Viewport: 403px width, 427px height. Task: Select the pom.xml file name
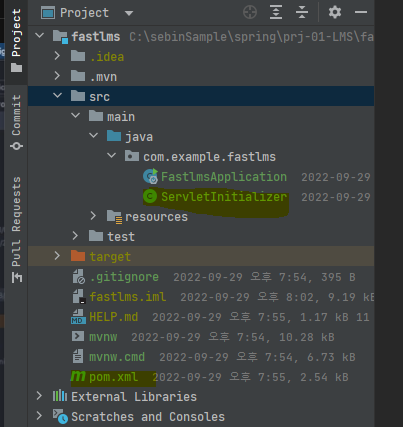pyautogui.click(x=114, y=377)
